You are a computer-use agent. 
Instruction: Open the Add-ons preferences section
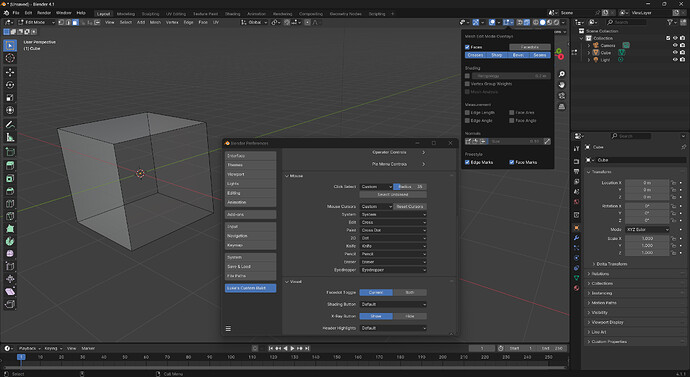tap(250, 214)
